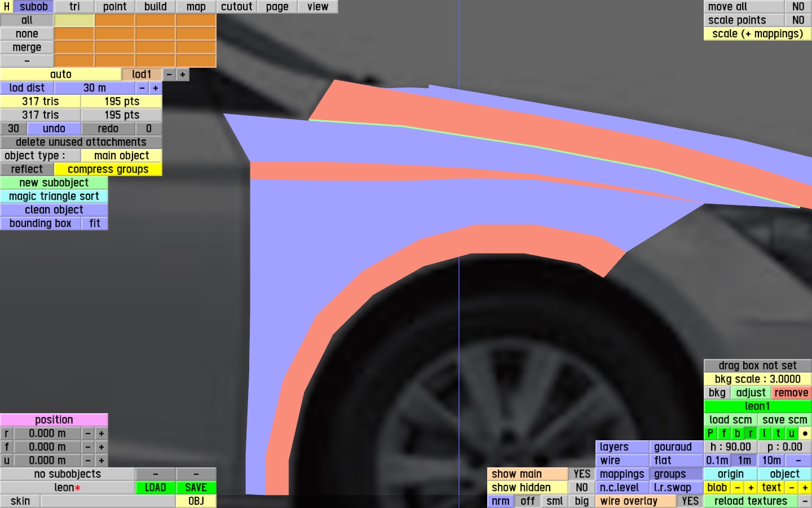Decrease lod dist with its minus button
812x508 pixels.
click(x=142, y=88)
